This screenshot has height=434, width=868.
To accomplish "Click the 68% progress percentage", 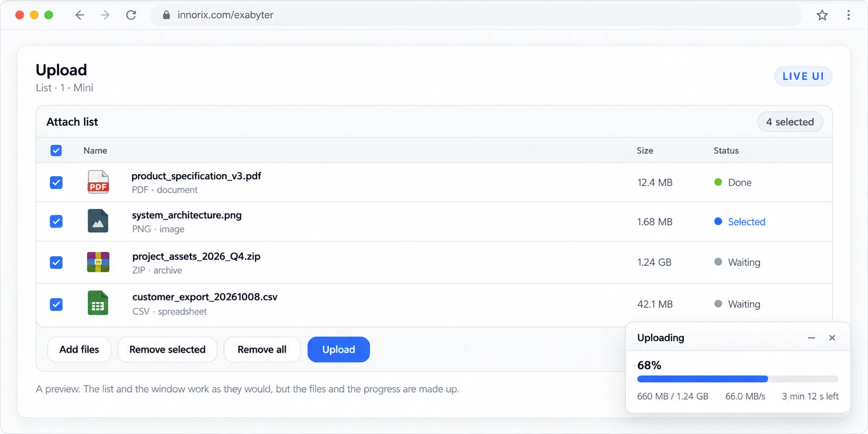I will (649, 365).
